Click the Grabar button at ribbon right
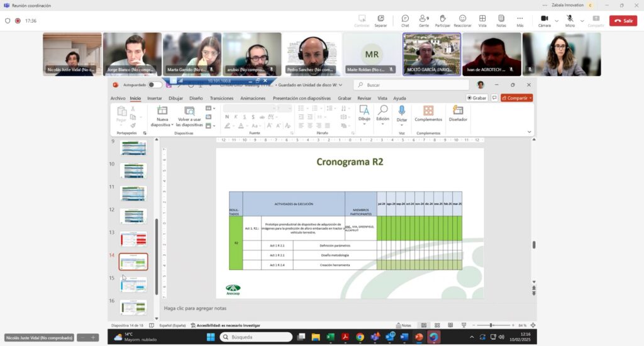This screenshot has height=346, width=644. point(477,98)
